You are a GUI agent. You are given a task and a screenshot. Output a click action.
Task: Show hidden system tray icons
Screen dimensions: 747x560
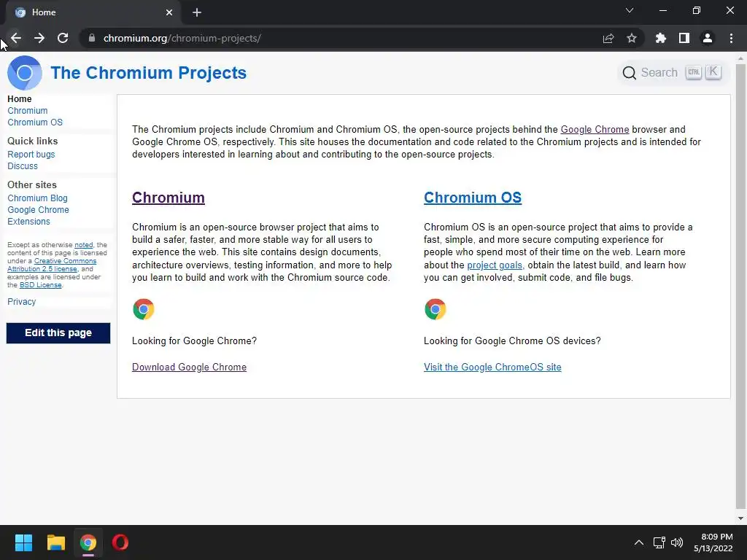pos(639,542)
